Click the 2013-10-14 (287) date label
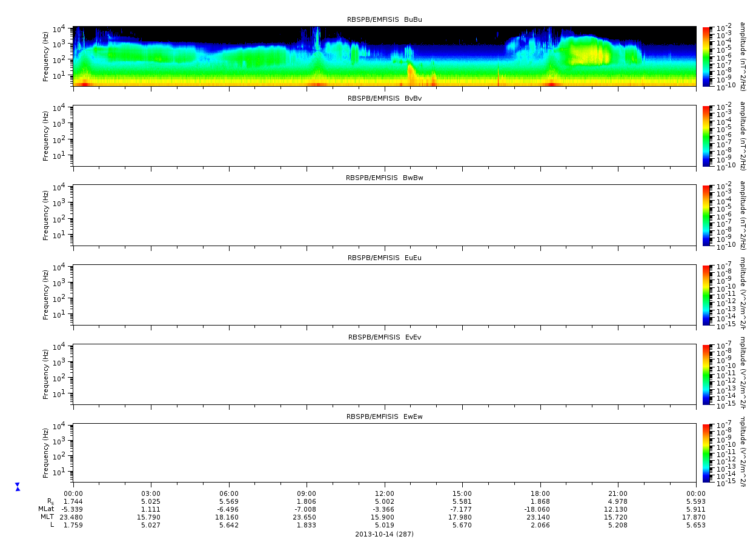 pos(384,534)
